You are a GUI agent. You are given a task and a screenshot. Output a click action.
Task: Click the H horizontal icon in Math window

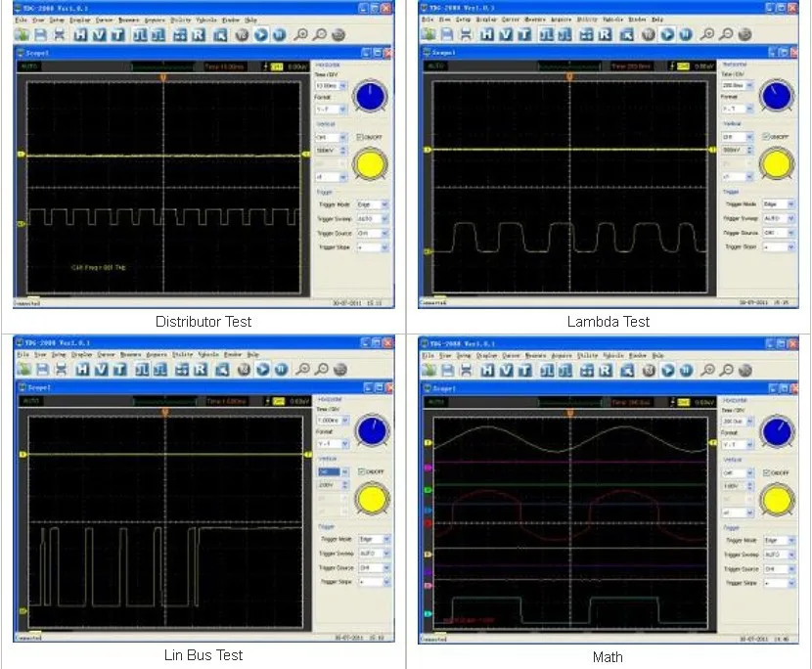coord(487,371)
